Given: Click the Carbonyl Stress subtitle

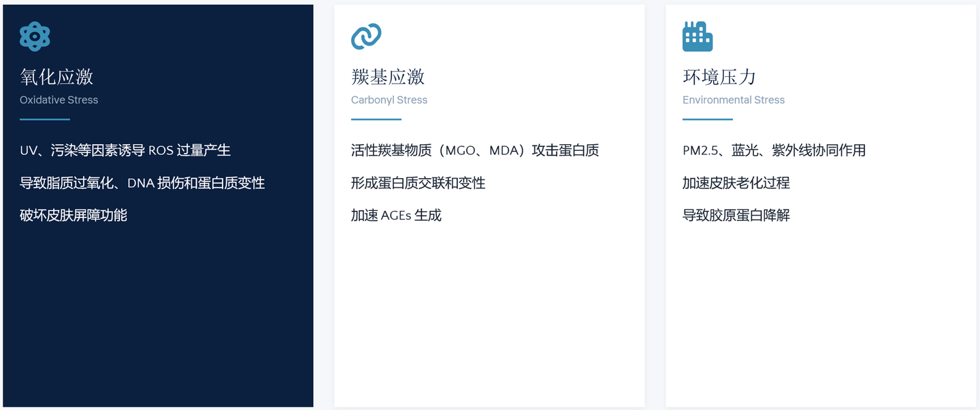Looking at the screenshot, I should [x=389, y=100].
